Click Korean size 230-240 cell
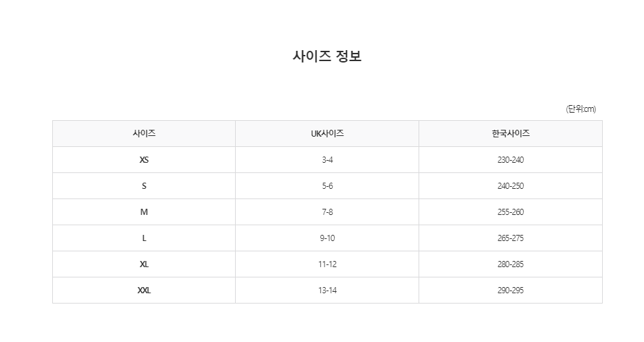 click(510, 160)
